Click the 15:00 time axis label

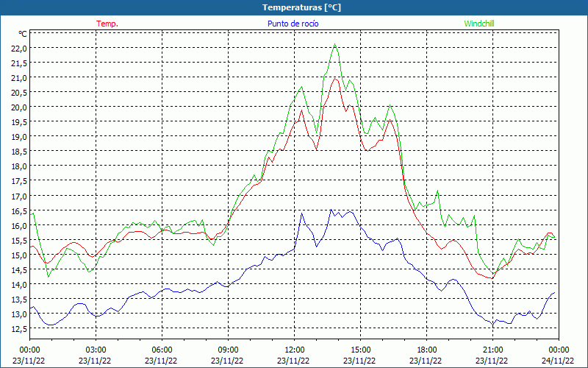pyautogui.click(x=361, y=350)
